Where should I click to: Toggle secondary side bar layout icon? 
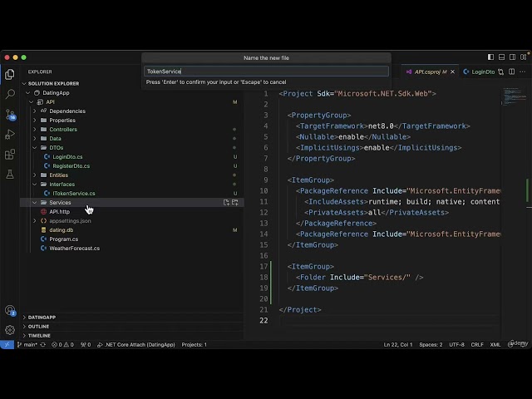pos(512,57)
